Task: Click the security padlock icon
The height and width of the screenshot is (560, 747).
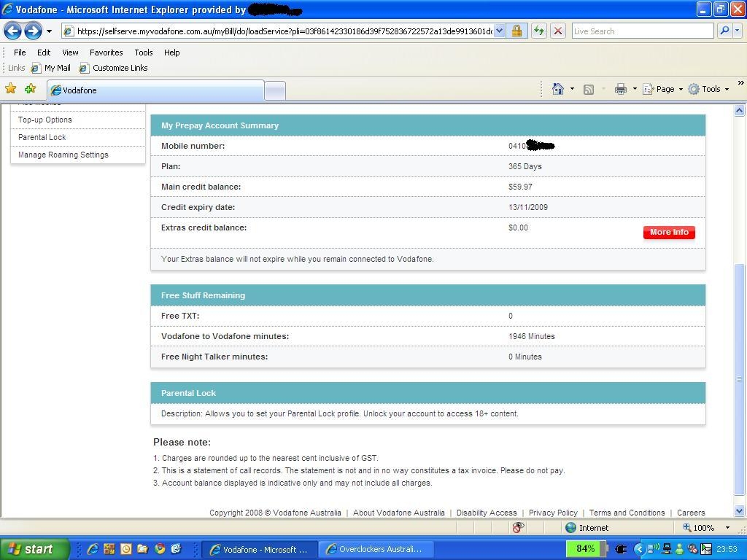Action: (x=516, y=31)
